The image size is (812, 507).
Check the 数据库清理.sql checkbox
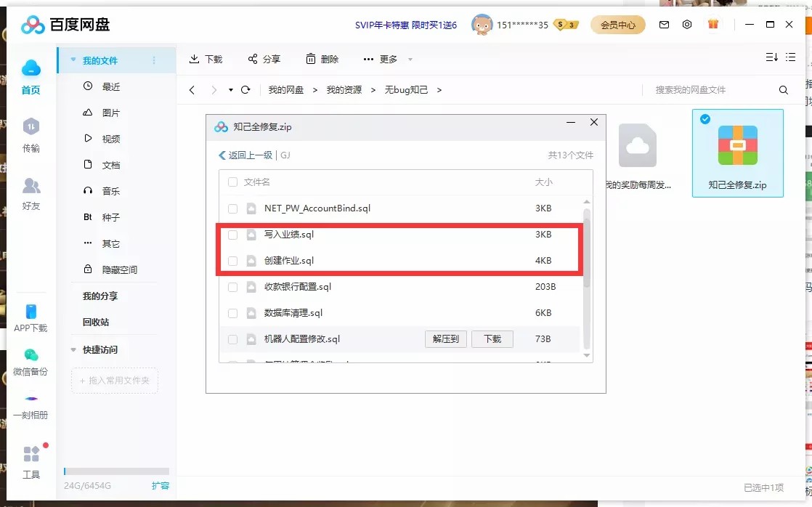(232, 313)
